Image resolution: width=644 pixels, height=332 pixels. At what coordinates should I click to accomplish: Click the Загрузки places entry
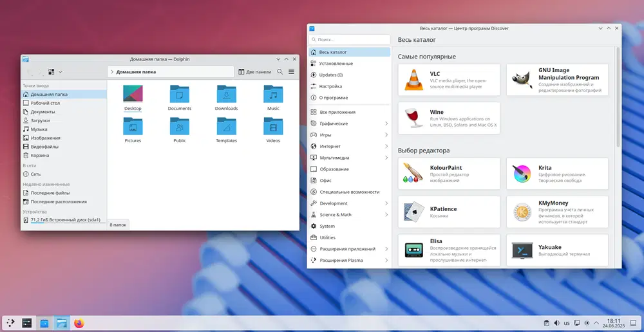click(40, 120)
